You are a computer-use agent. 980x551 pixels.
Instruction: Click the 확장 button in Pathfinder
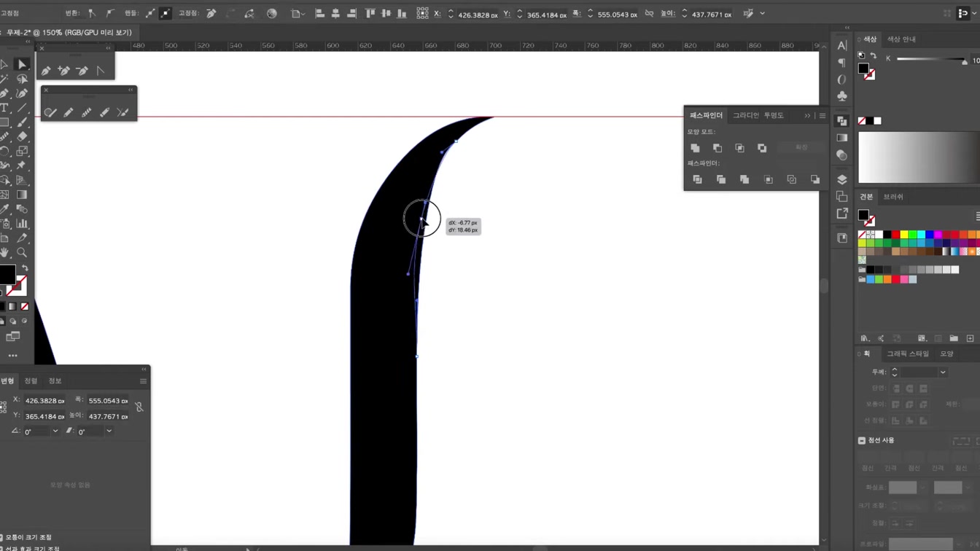coord(801,147)
